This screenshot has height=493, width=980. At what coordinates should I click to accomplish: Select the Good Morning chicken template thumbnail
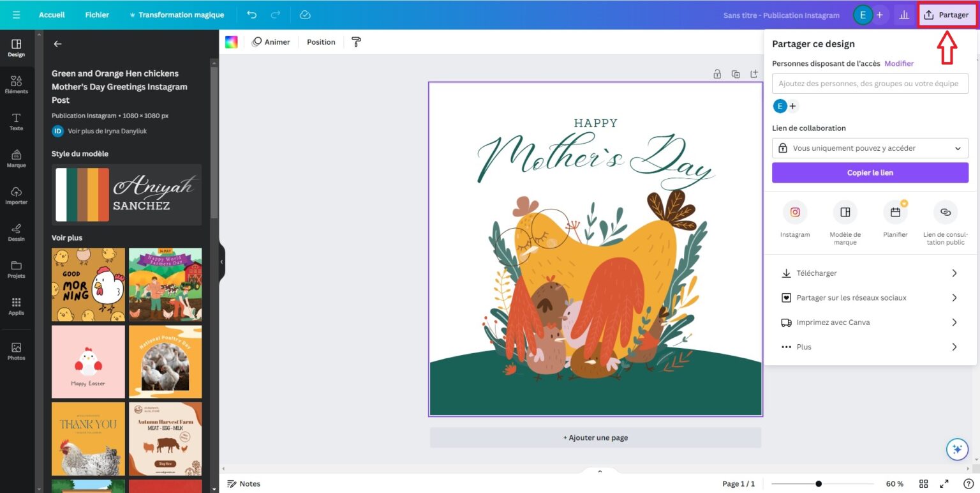tap(88, 284)
